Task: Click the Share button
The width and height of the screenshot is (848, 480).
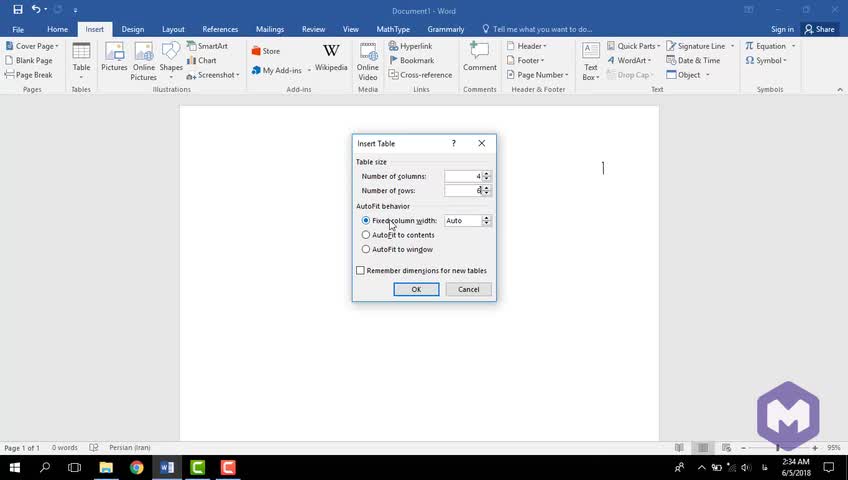Action: (820, 29)
